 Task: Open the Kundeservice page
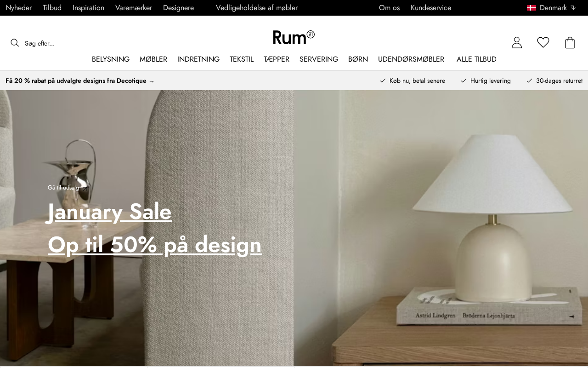(x=431, y=8)
